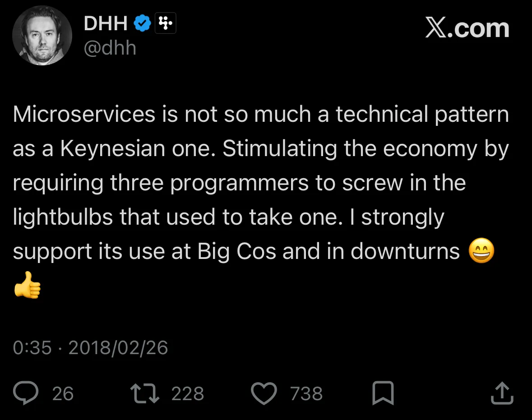Screen dimensions: 532x420
Task: Open the tweet timestamp link
Action: 90,347
